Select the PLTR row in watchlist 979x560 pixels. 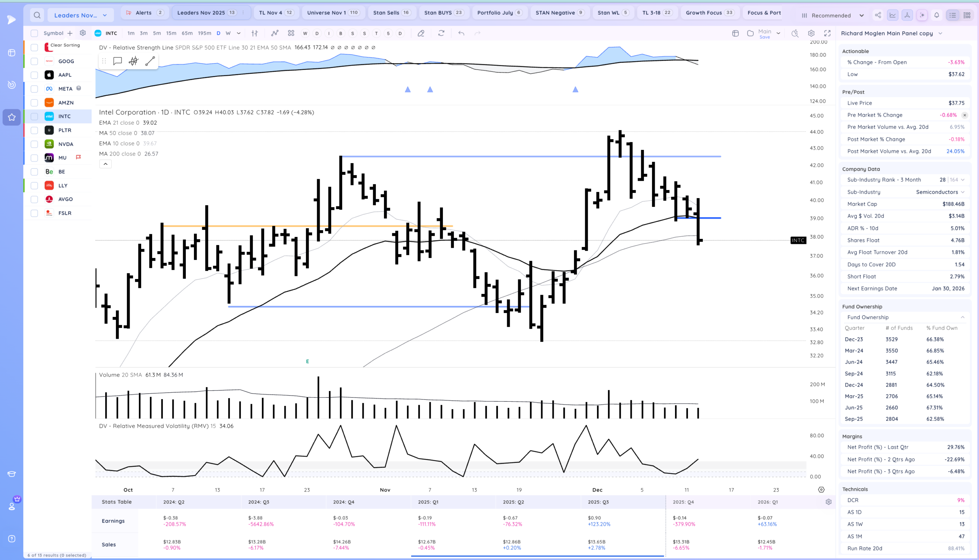tap(65, 130)
